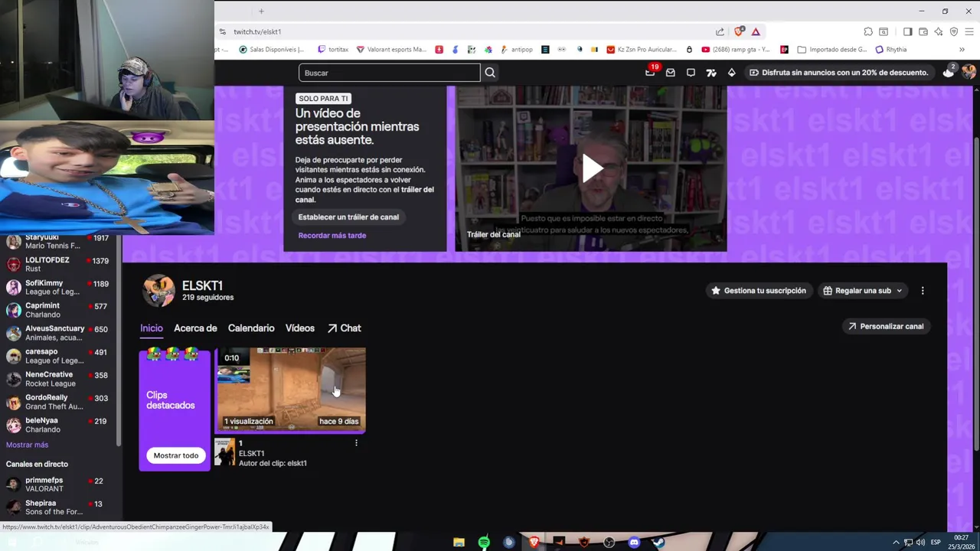Viewport: 980px width, 551px height.
Task: Click Mostrar más in followed channels
Action: [27, 445]
